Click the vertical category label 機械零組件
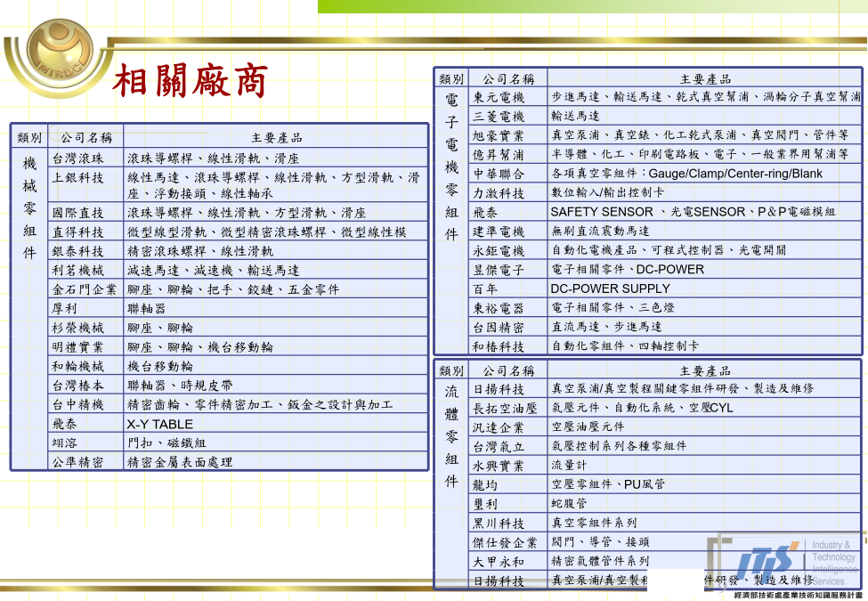The width and height of the screenshot is (868, 601). click(x=29, y=208)
